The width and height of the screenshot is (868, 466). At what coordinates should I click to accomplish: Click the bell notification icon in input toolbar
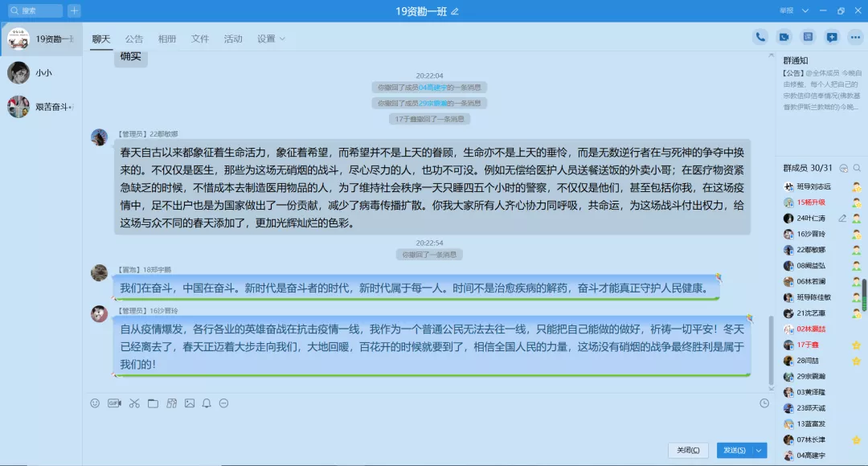click(x=207, y=403)
